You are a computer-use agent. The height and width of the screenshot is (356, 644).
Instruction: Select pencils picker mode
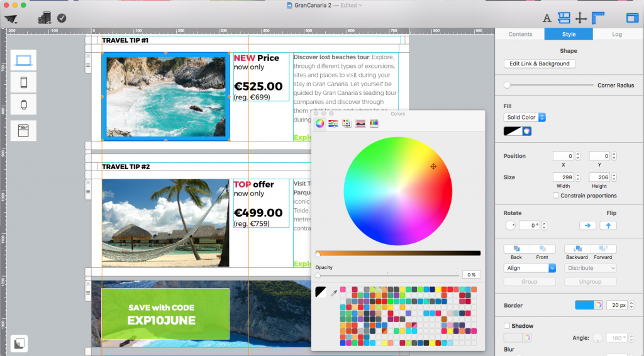tap(374, 123)
